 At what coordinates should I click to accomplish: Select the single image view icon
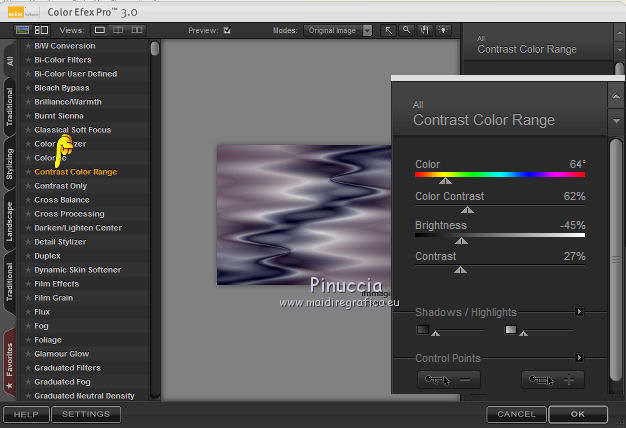click(100, 30)
